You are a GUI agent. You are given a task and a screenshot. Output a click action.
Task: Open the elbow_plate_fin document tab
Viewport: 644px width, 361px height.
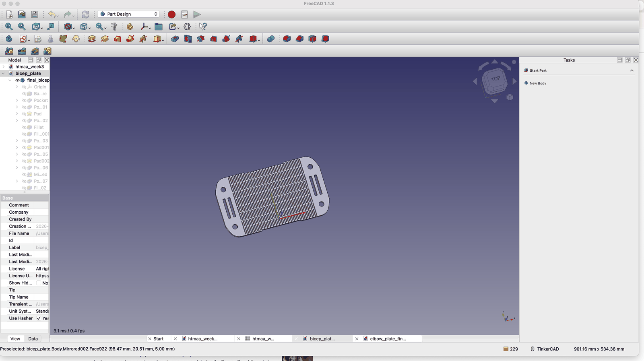388,339
